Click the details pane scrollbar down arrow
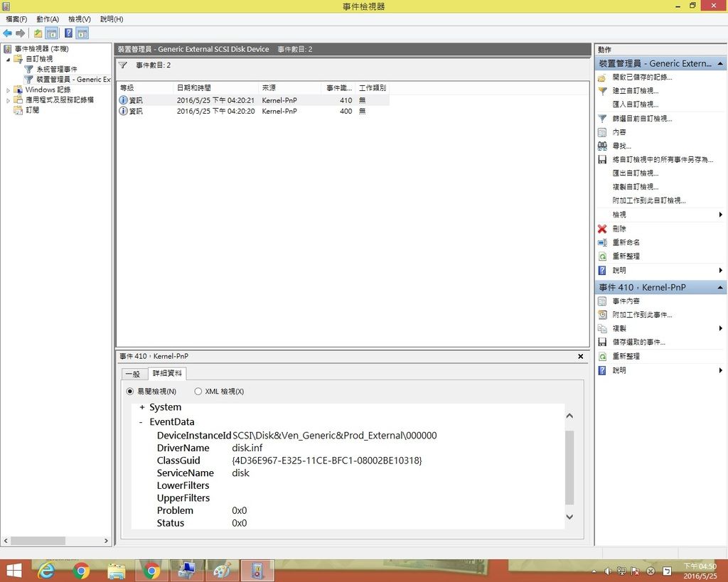728x582 pixels. tap(569, 517)
